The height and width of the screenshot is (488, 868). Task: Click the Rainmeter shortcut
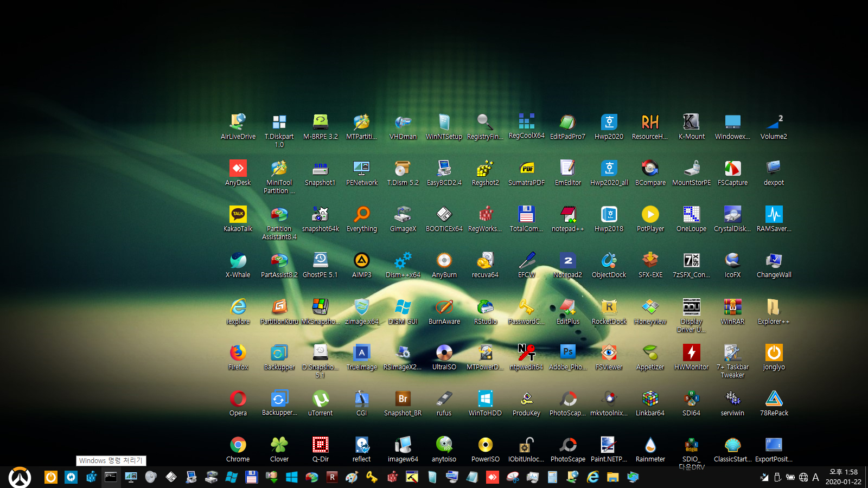tap(650, 450)
